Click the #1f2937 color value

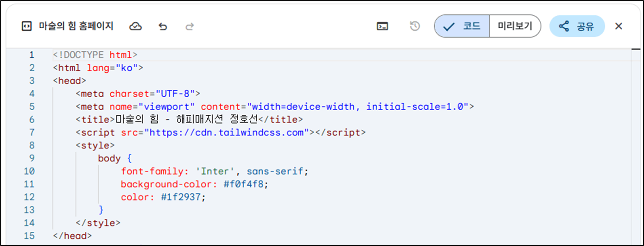tap(181, 197)
